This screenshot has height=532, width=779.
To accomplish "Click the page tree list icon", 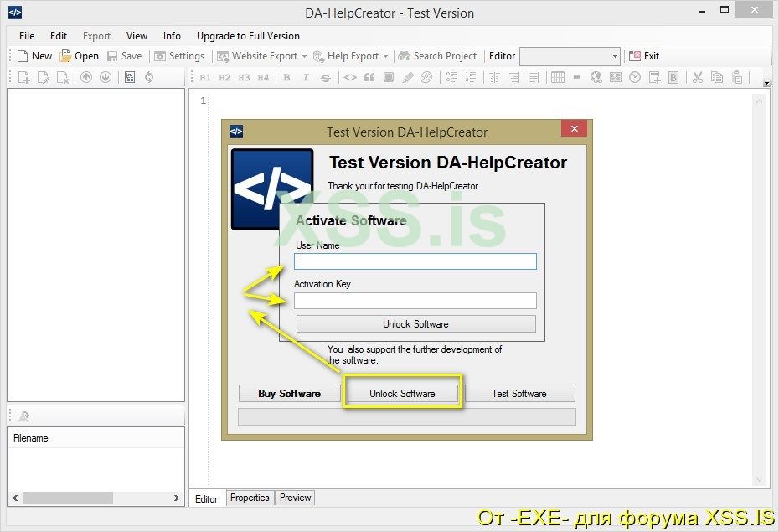I will (x=130, y=77).
